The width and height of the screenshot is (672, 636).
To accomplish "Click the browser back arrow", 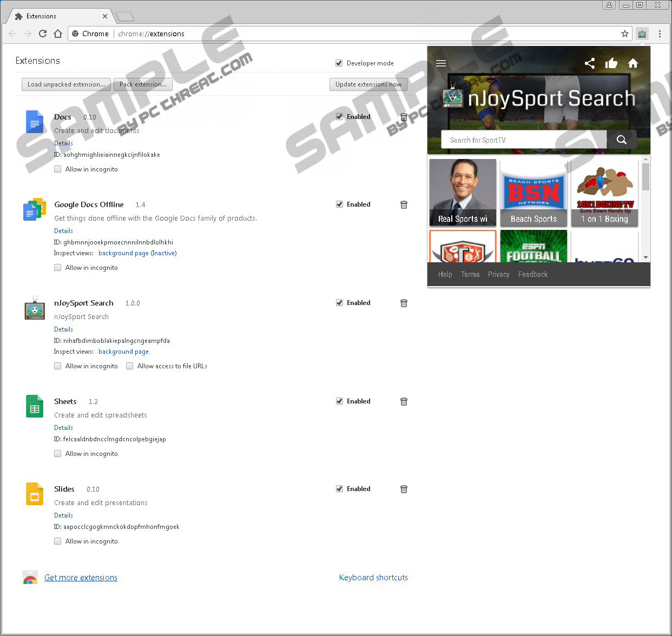I will pos(12,34).
